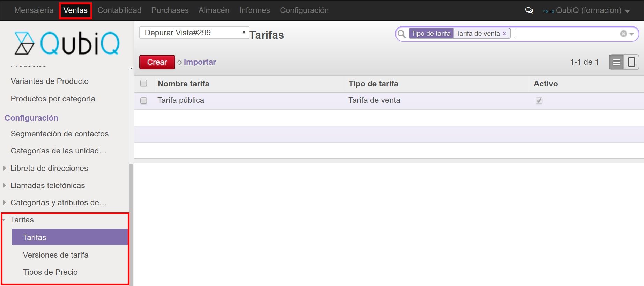Open the Contabilidad top menu
The image size is (644, 286).
[119, 10]
